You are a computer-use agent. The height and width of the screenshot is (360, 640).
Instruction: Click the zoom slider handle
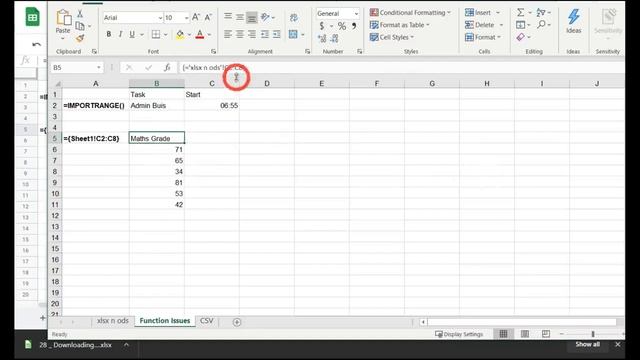pos(593,334)
